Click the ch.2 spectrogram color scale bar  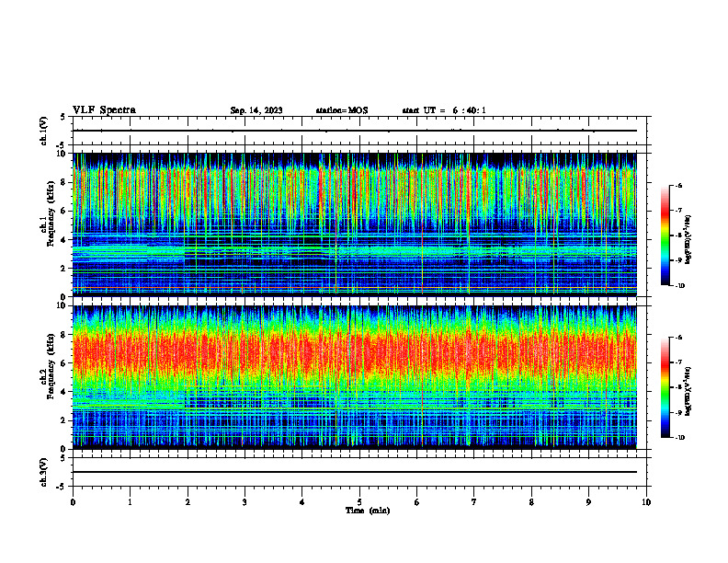tap(665, 387)
